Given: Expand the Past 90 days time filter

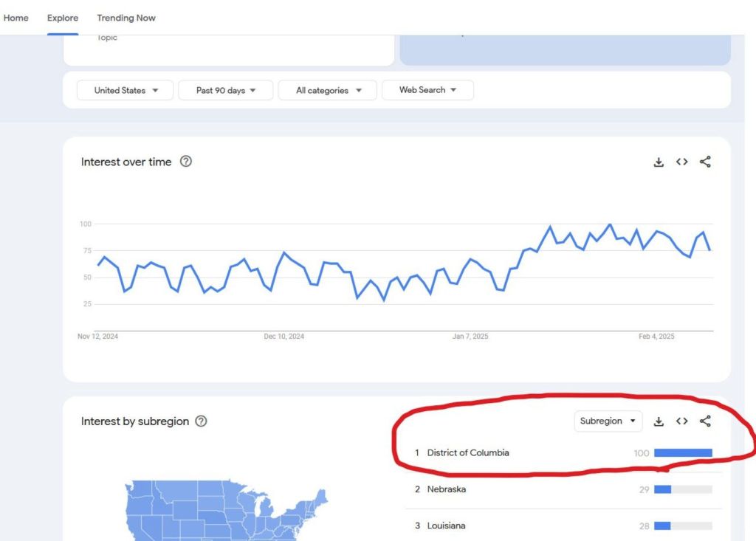Looking at the screenshot, I should [x=226, y=90].
